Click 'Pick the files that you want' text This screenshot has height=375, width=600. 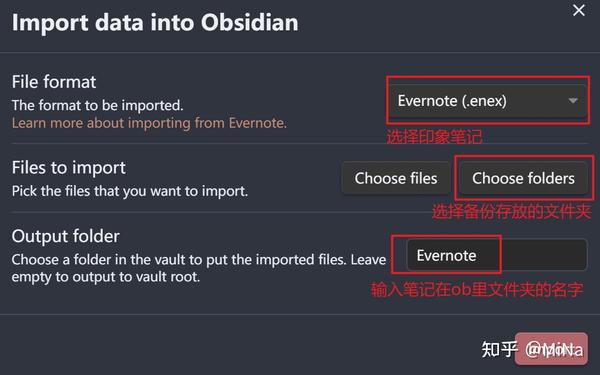(130, 191)
